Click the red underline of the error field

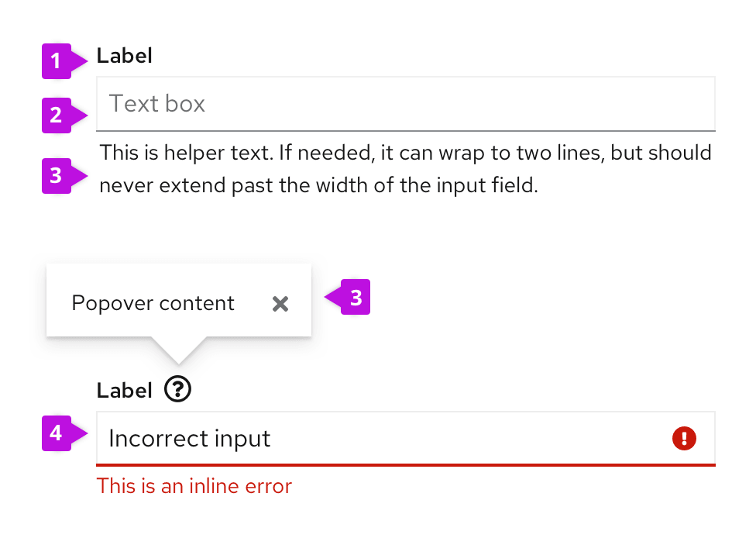point(405,464)
